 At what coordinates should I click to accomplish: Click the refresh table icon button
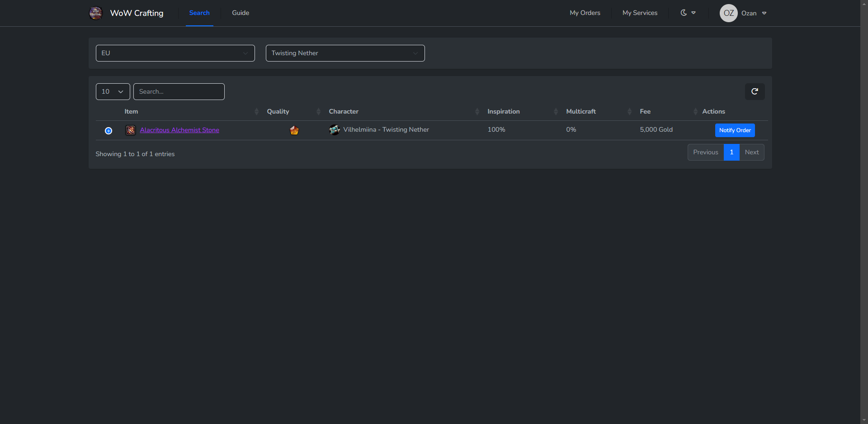[x=755, y=91]
